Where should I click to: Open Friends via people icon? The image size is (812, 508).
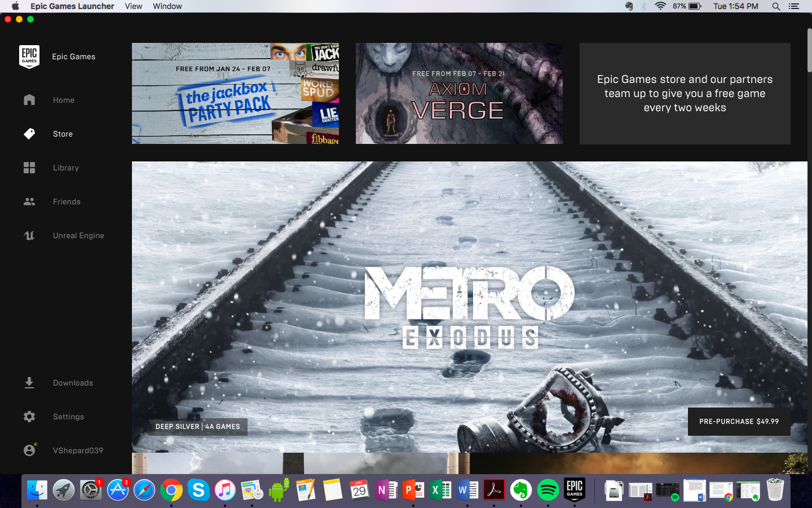tap(29, 202)
